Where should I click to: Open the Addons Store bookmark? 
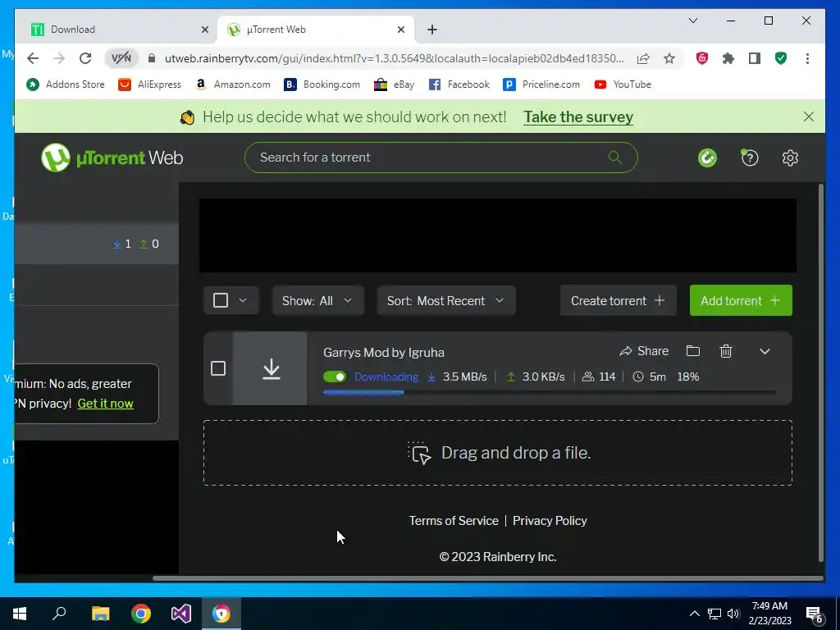[66, 84]
